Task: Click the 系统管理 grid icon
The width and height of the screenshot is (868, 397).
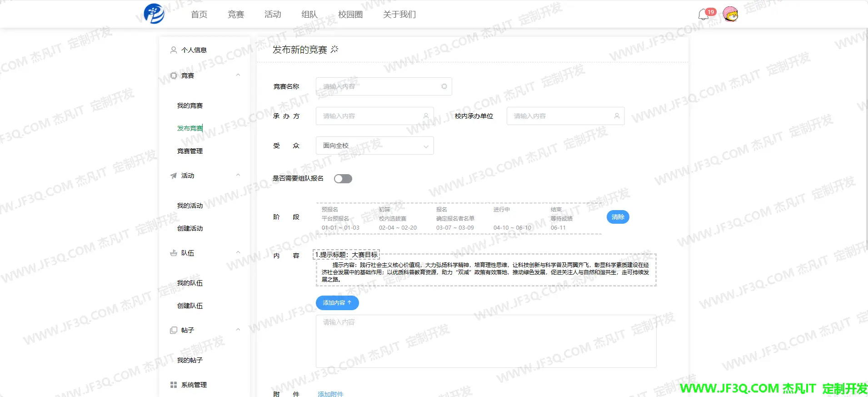Action: [174, 385]
